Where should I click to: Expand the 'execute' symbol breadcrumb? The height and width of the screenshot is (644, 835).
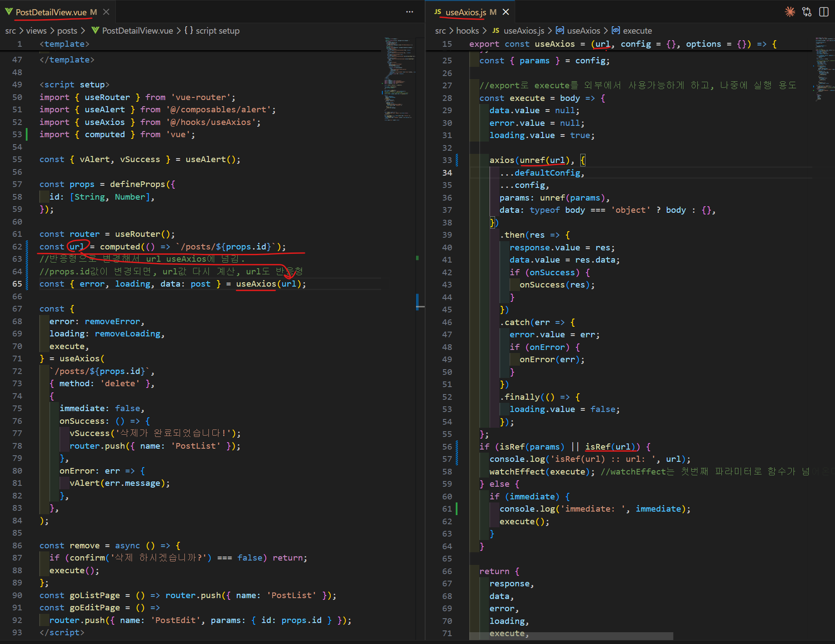coord(637,31)
